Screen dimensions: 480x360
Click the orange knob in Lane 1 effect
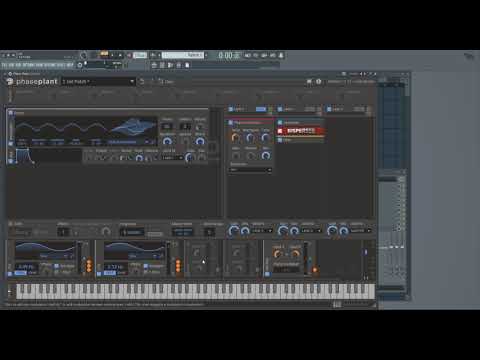235,137
